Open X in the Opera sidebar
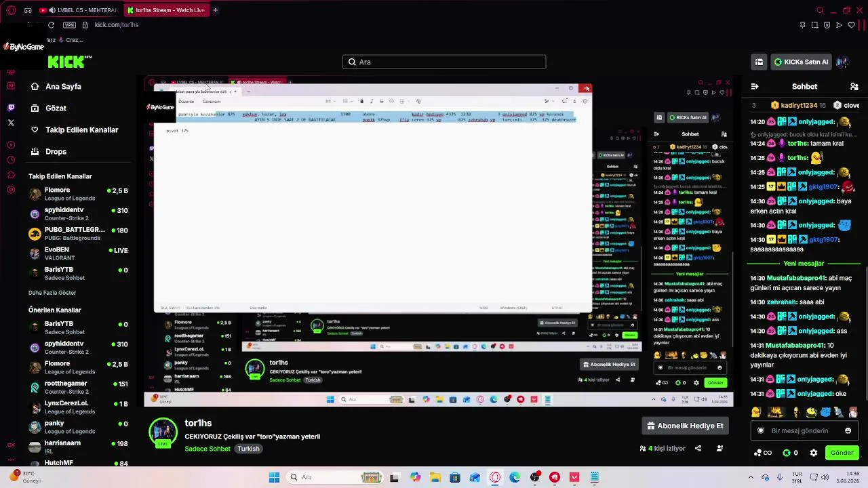This screenshot has width=868, height=488. 11,123
